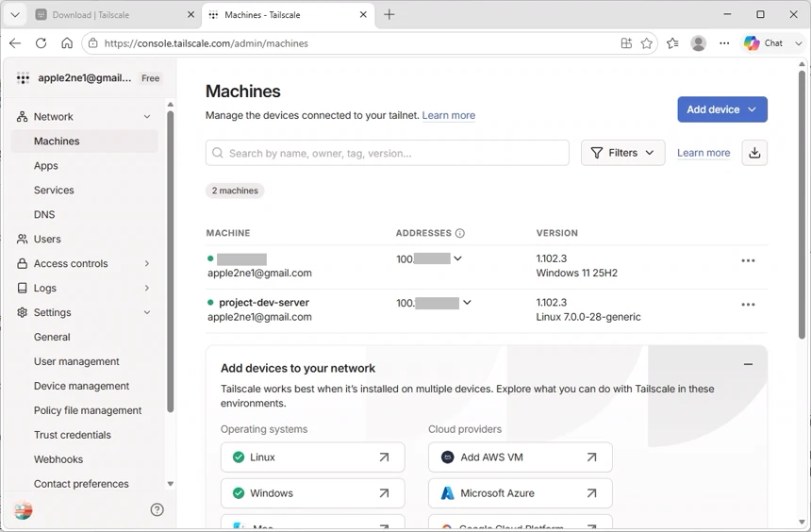This screenshot has height=532, width=811.
Task: Open General settings in sidebar
Action: pyautogui.click(x=52, y=337)
